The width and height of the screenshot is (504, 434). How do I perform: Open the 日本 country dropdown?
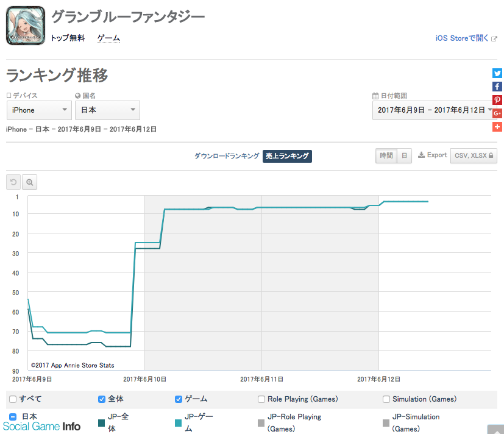click(x=107, y=110)
